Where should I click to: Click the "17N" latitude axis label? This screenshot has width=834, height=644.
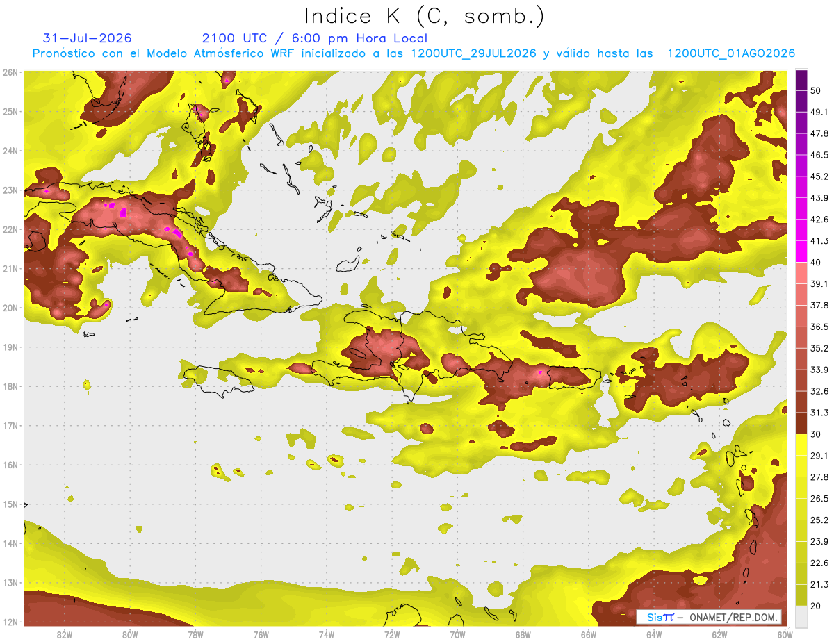coord(10,426)
